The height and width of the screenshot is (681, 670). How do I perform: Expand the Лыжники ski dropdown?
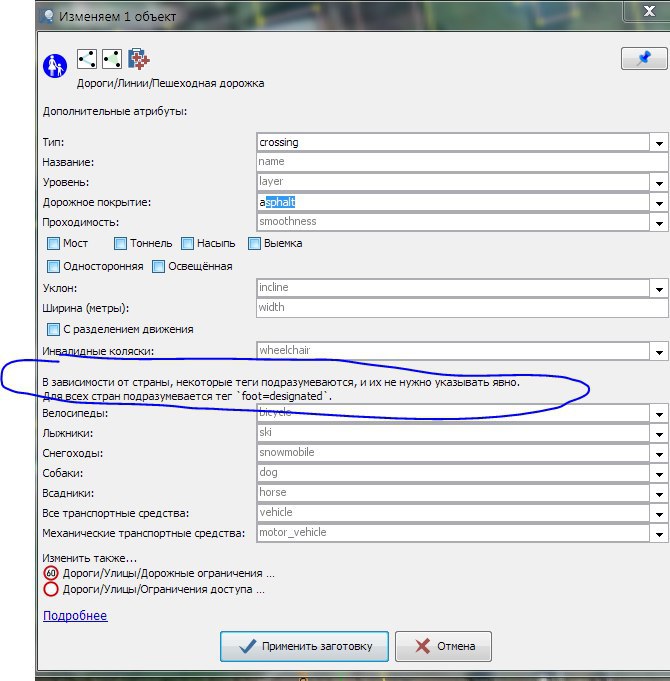click(x=659, y=433)
